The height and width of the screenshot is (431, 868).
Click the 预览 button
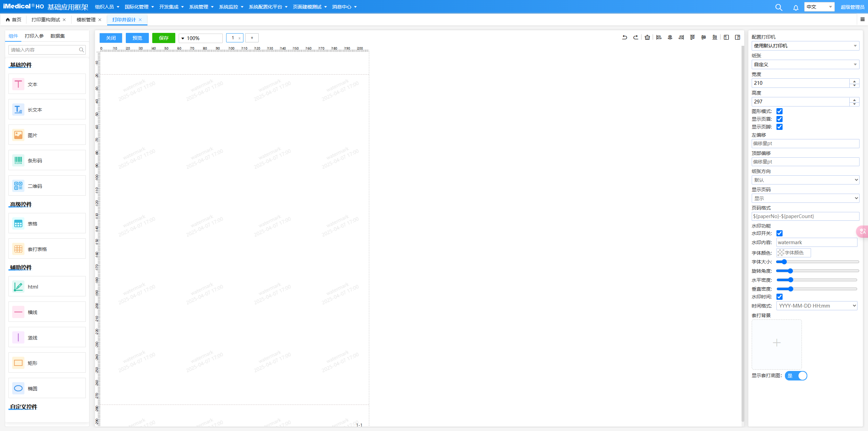click(x=137, y=38)
